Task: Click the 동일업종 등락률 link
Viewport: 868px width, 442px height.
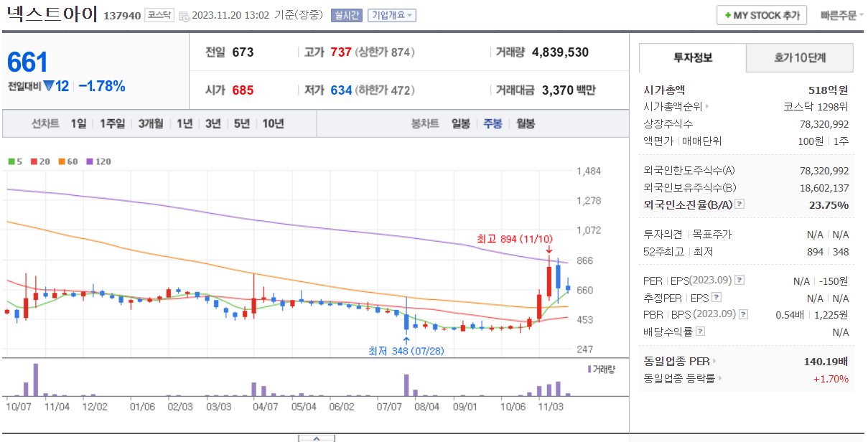Action: tap(680, 378)
